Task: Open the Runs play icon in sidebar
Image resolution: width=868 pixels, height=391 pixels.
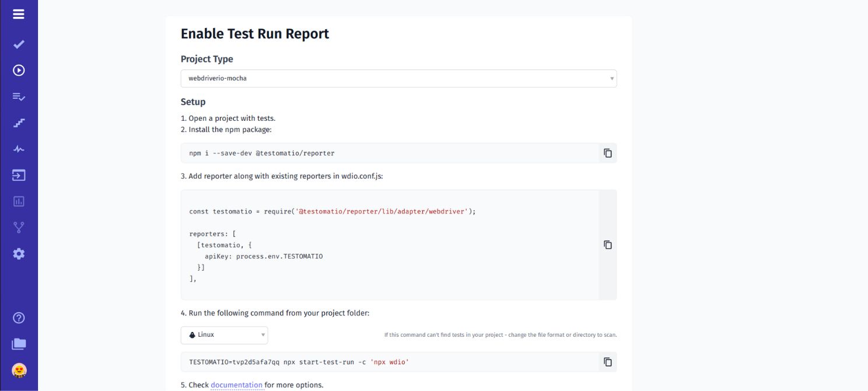Action: (x=19, y=70)
